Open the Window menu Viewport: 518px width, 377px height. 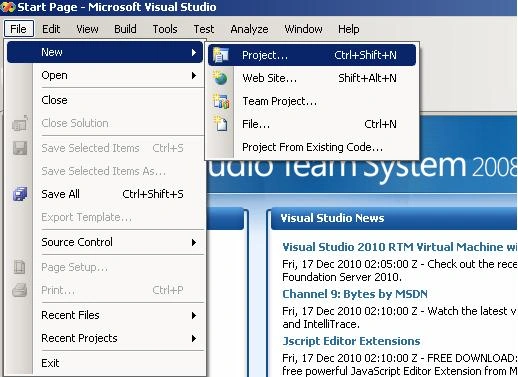tap(303, 29)
